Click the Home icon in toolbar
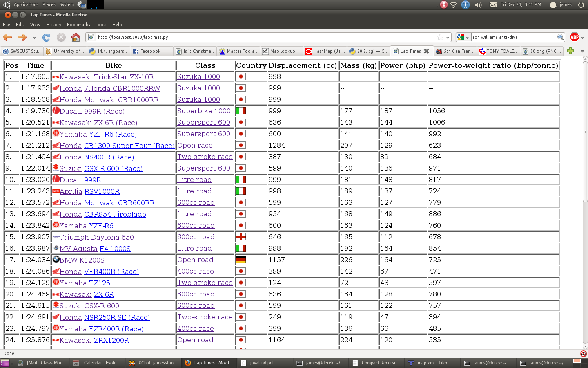The width and height of the screenshot is (588, 368). (76, 37)
